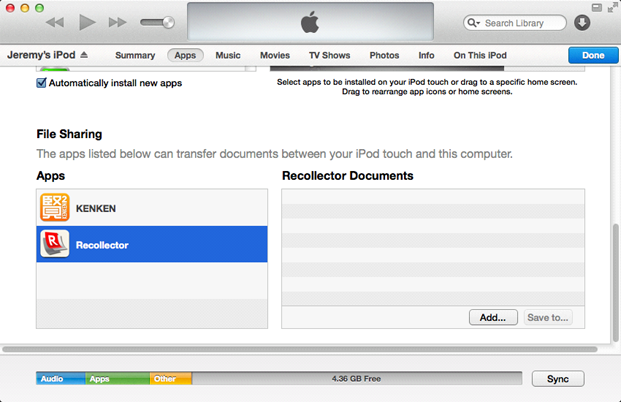
Task: Click the Recollector app icon
Action: click(x=55, y=244)
